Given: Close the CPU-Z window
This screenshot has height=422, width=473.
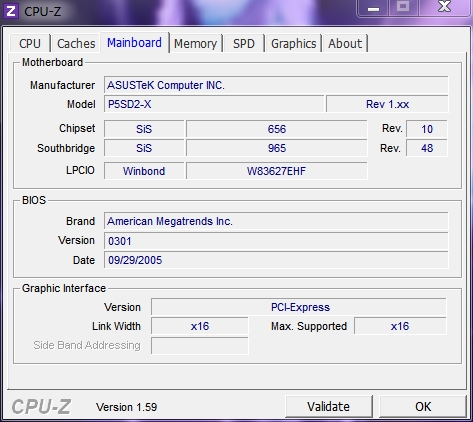Looking at the screenshot, I should pyautogui.click(x=445, y=7).
